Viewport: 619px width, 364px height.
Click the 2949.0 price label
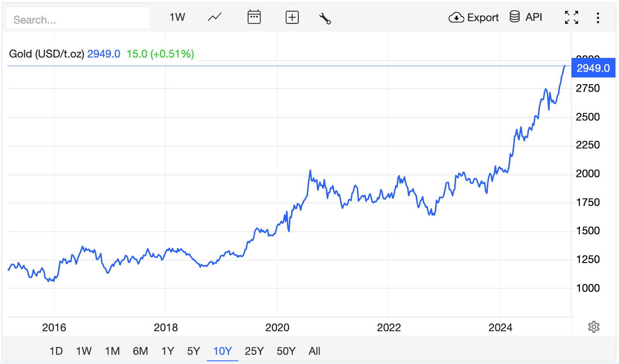(593, 67)
